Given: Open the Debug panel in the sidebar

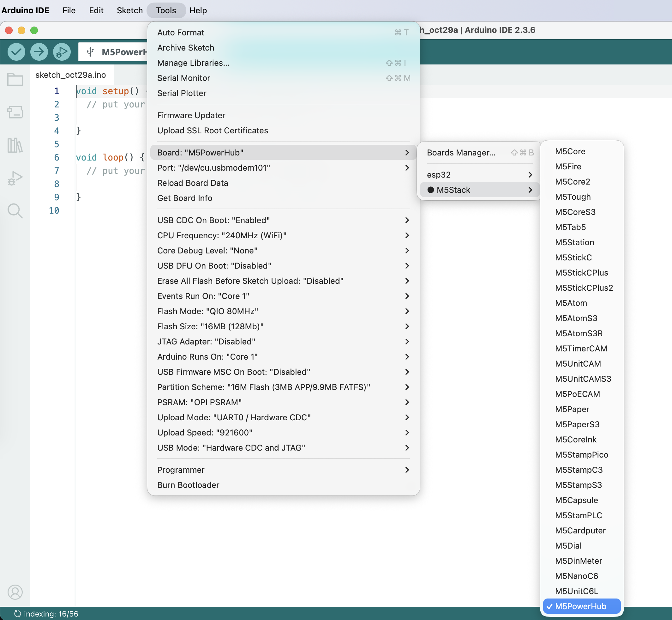Looking at the screenshot, I should 15,178.
